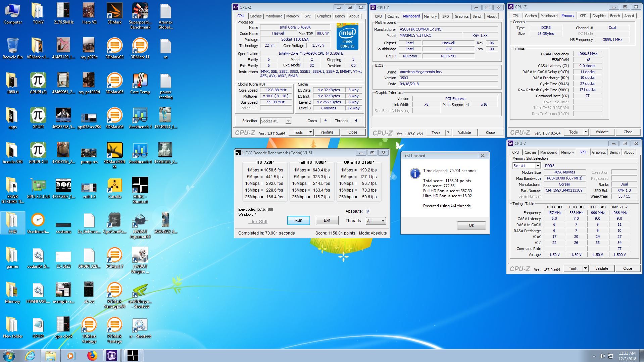644x362 pixels.
Task: Open GPUPI-CLI icon
Action: coord(38,154)
